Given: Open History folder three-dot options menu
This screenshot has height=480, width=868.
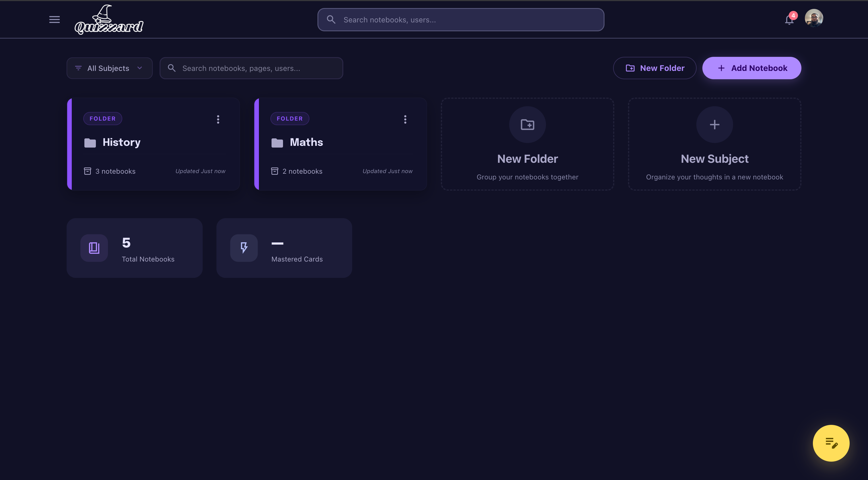Looking at the screenshot, I should pos(218,119).
